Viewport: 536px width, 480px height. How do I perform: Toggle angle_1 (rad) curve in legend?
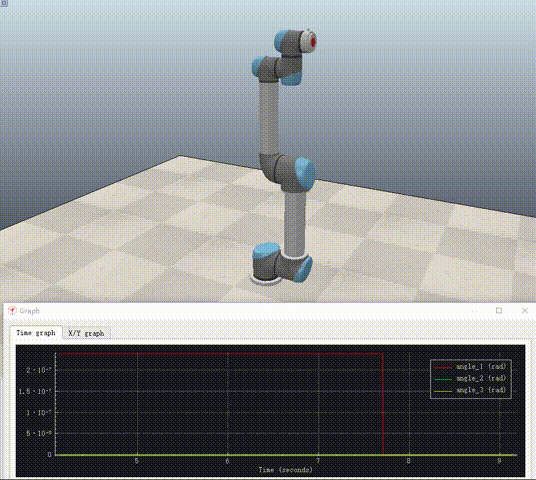[x=481, y=366]
